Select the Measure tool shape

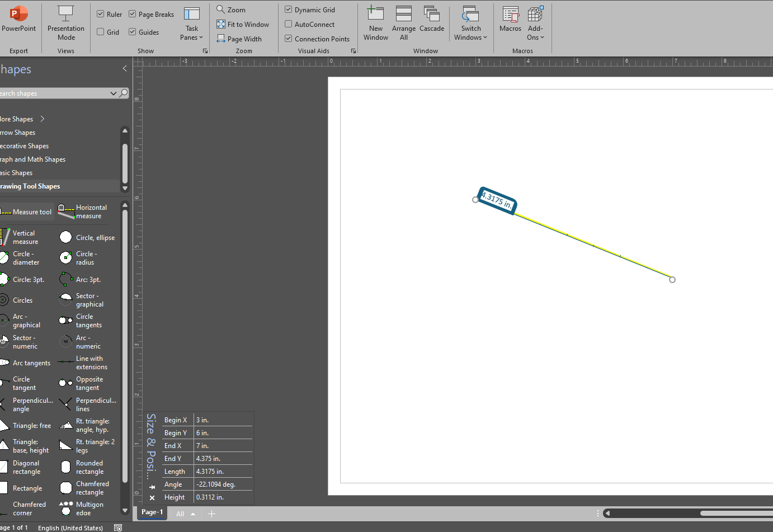coord(27,212)
